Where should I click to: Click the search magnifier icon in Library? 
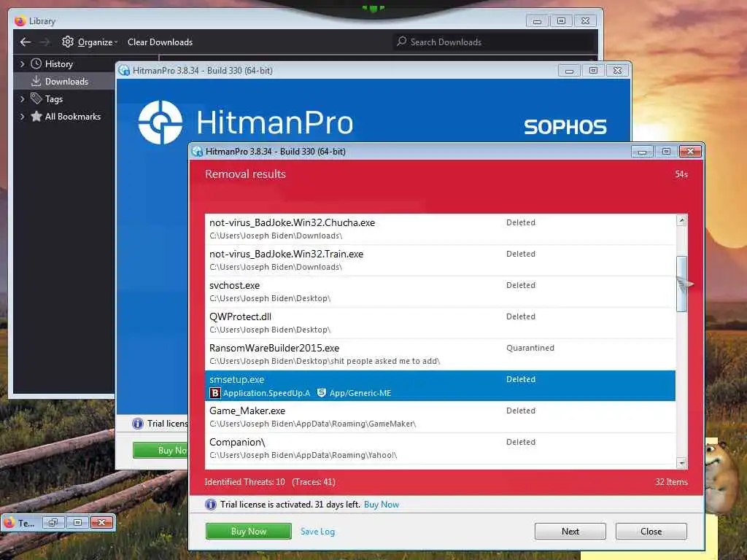tap(402, 42)
